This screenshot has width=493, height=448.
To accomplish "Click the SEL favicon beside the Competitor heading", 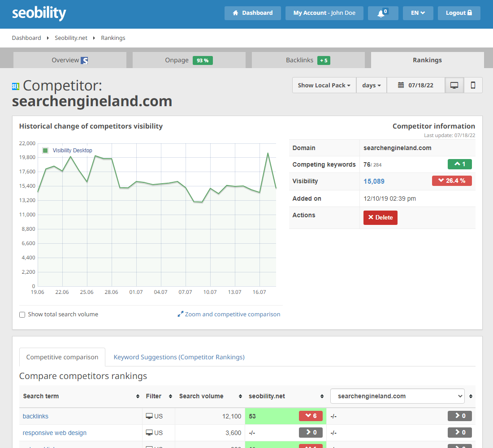I will click(x=16, y=85).
